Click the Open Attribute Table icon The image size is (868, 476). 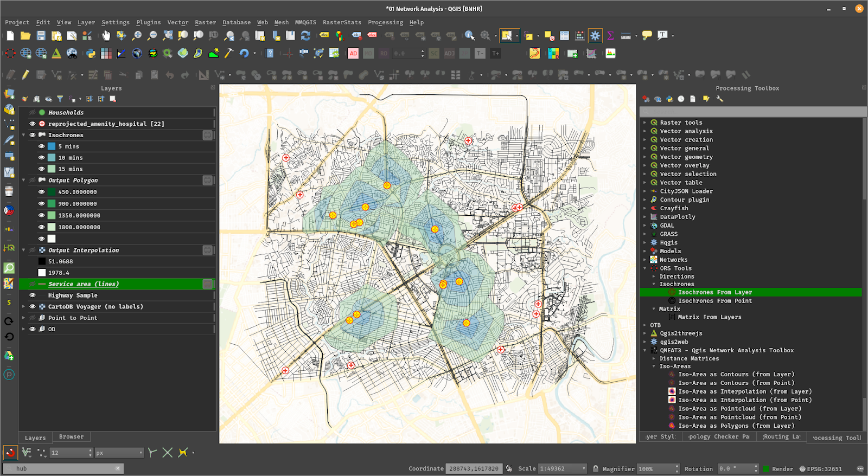click(x=565, y=36)
